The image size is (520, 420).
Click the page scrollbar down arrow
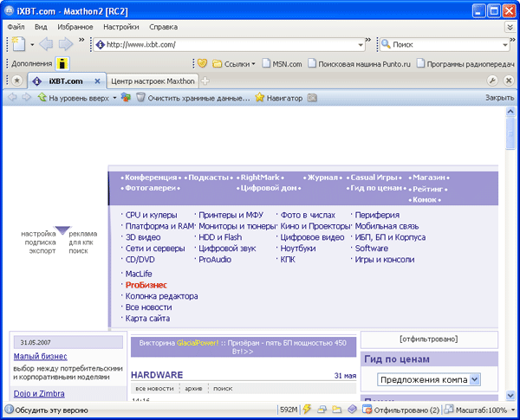pyautogui.click(x=510, y=395)
